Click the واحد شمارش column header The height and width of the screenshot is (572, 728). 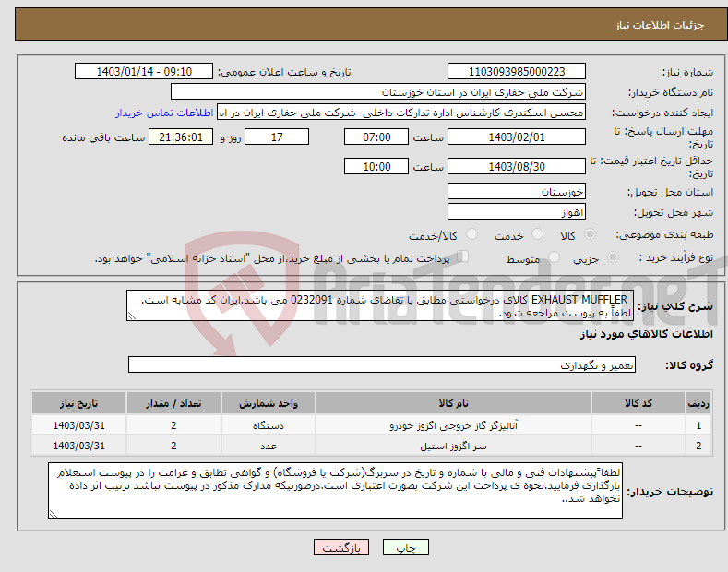coord(269,403)
